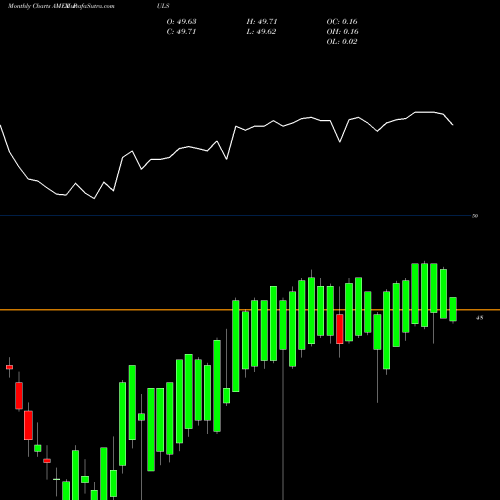Click the close value "C: 49.71"
This screenshot has width=500, height=500.
[181, 32]
